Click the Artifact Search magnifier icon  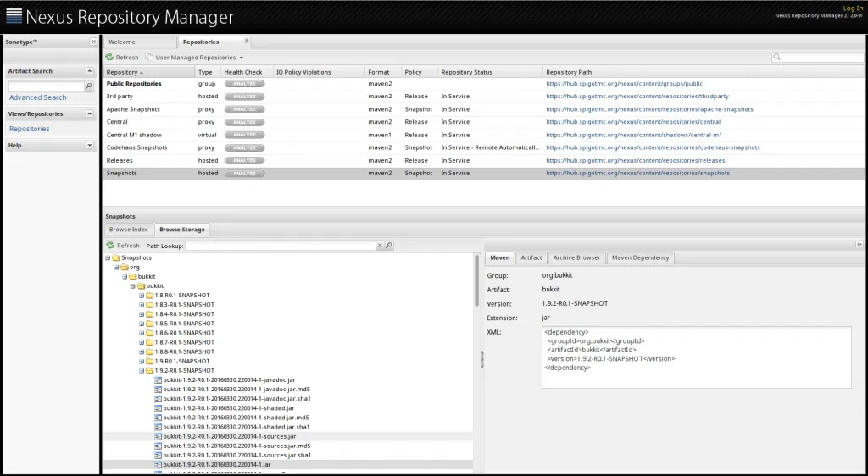[89, 86]
